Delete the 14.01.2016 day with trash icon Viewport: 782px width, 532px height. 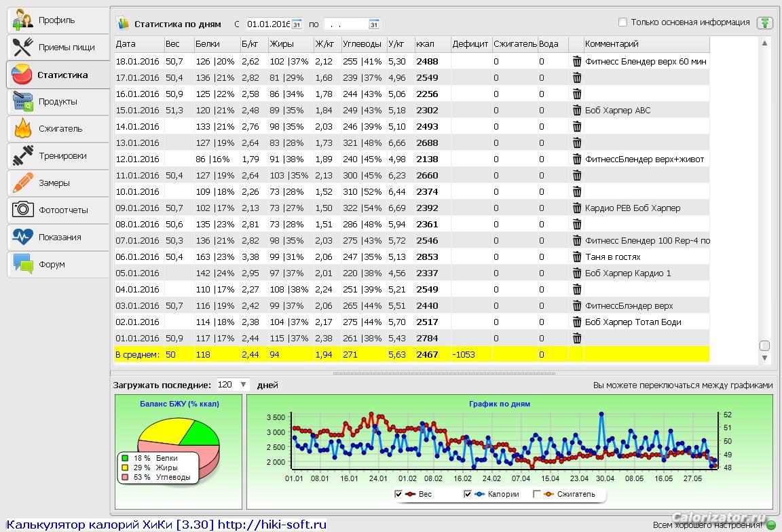tap(576, 127)
